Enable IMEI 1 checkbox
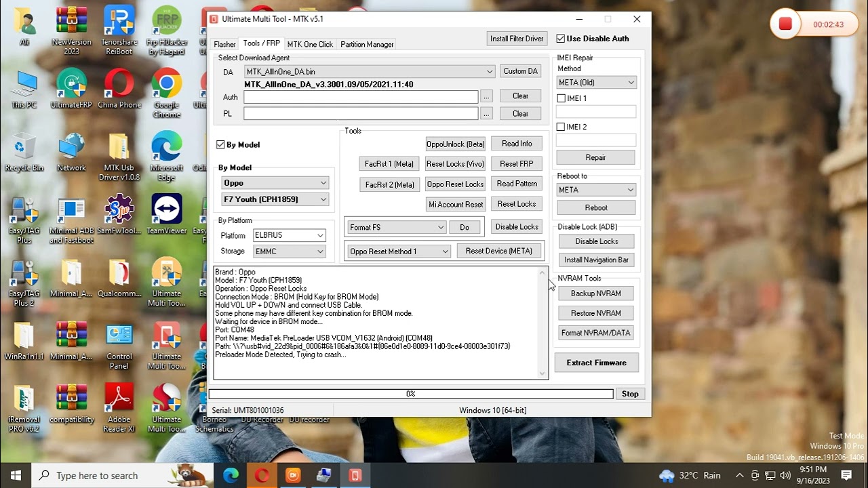This screenshot has height=488, width=868. (561, 98)
